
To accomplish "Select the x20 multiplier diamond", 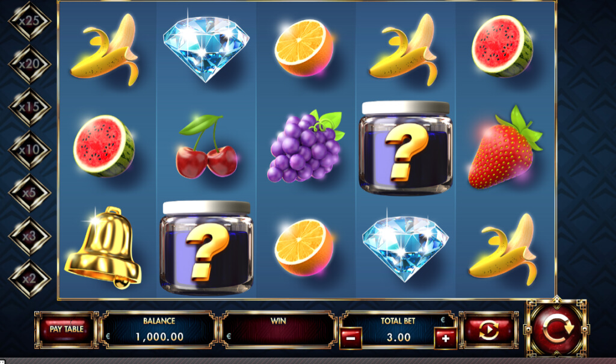I will tap(30, 64).
